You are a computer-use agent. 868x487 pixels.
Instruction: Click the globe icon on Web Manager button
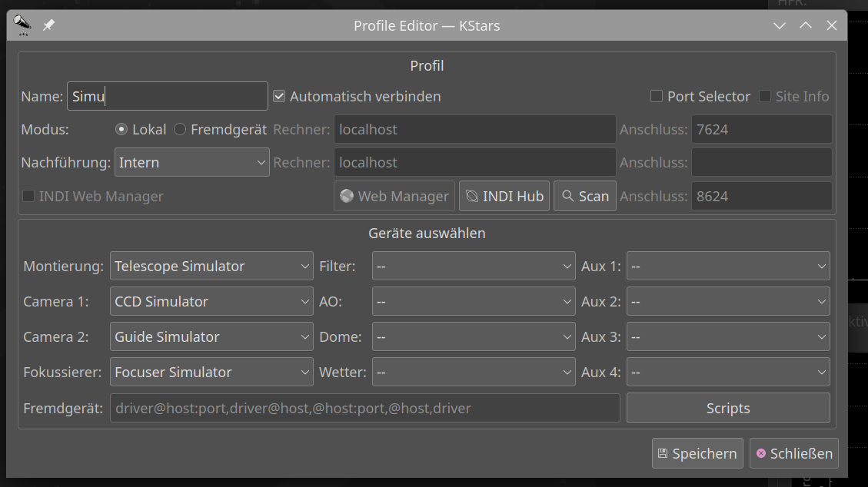pos(347,196)
